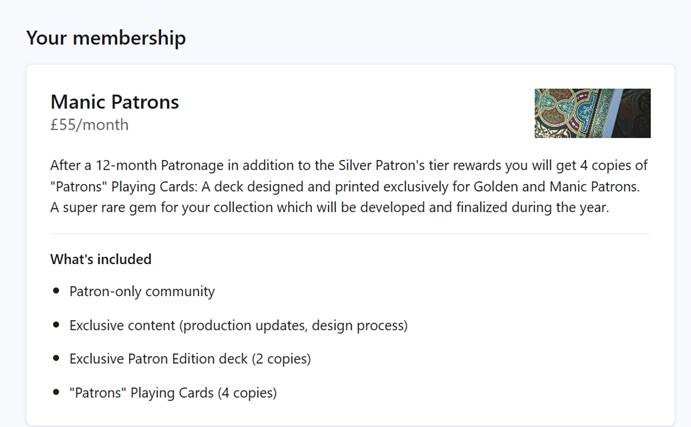Select the "Manic Patrons" tier title
The image size is (691, 427).
click(115, 102)
